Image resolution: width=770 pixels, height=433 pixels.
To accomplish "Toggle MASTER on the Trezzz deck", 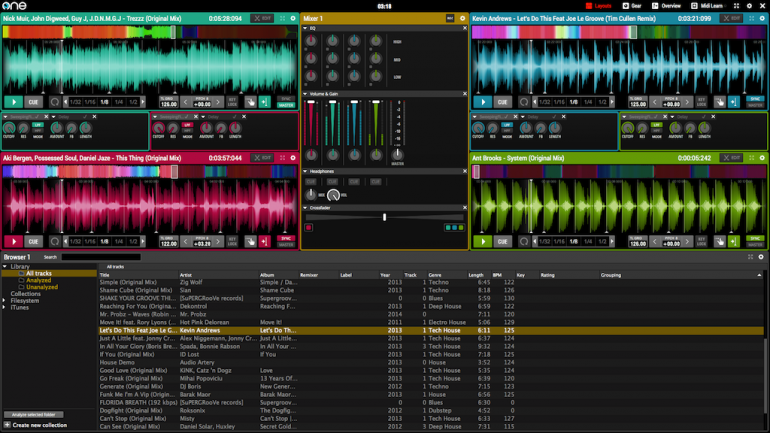I will 286,105.
